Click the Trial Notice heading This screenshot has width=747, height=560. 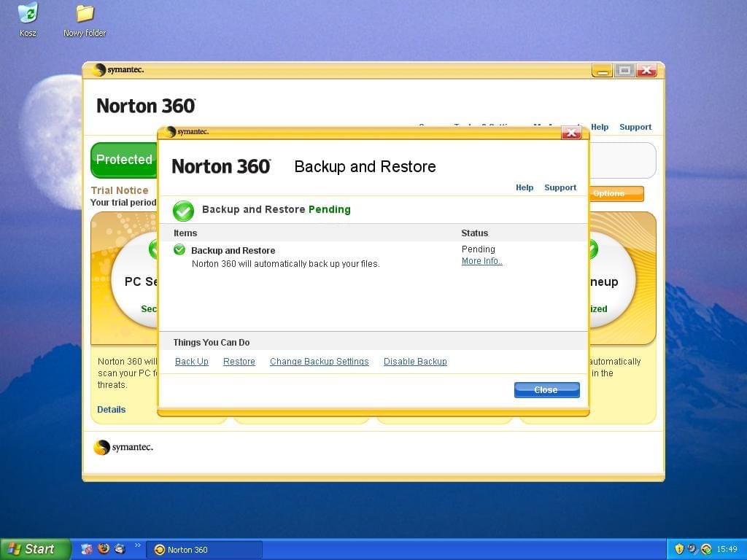(x=120, y=190)
